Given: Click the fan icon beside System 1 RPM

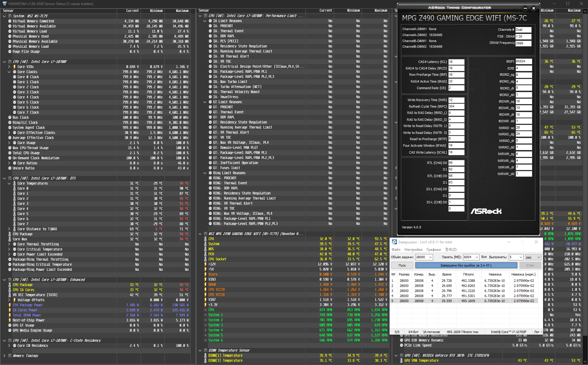Looking at the screenshot, I should (205, 315).
